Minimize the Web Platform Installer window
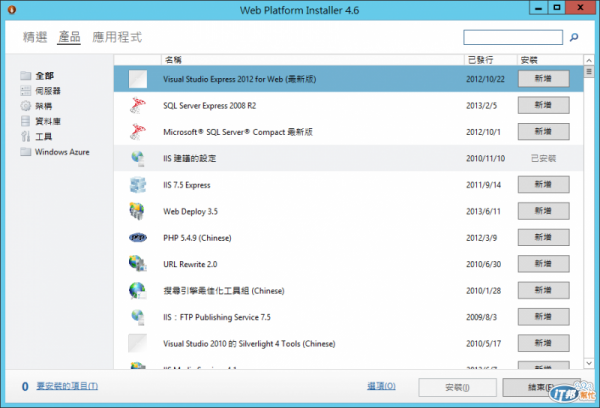The image size is (600, 408). pyautogui.click(x=538, y=8)
